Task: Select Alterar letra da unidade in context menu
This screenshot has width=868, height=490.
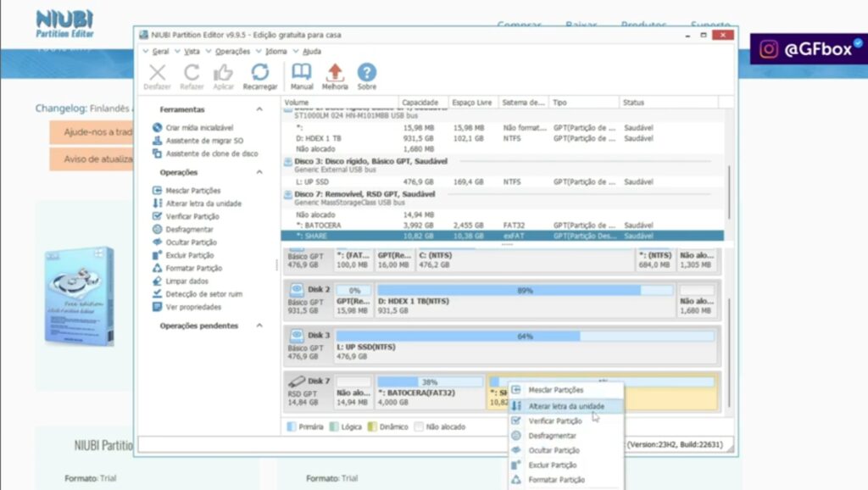Action: [565, 406]
